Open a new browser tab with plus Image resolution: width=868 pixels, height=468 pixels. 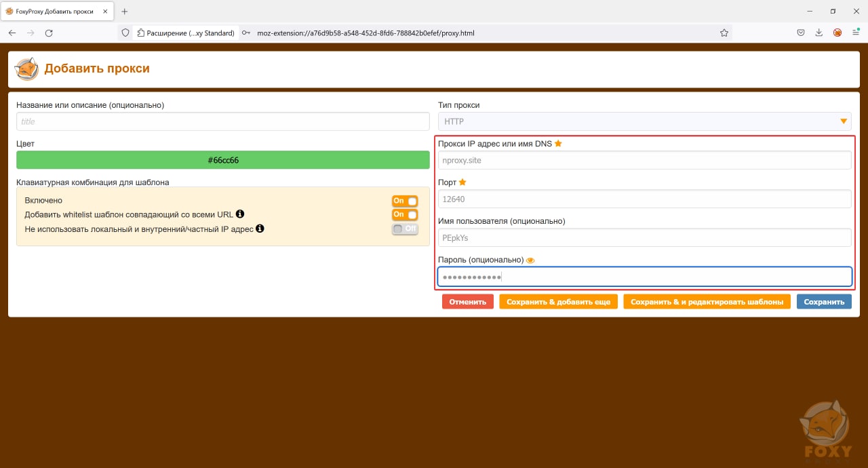pyautogui.click(x=125, y=12)
